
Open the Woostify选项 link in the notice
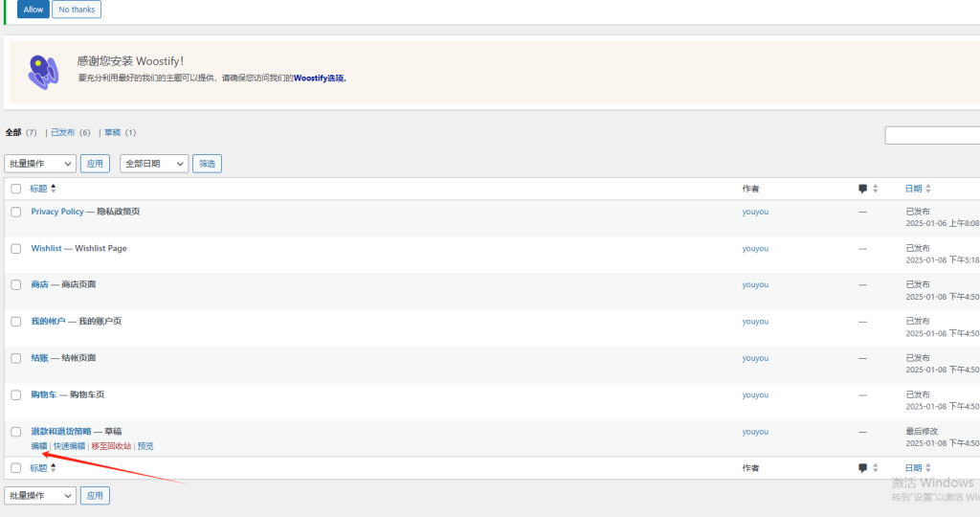(319, 79)
